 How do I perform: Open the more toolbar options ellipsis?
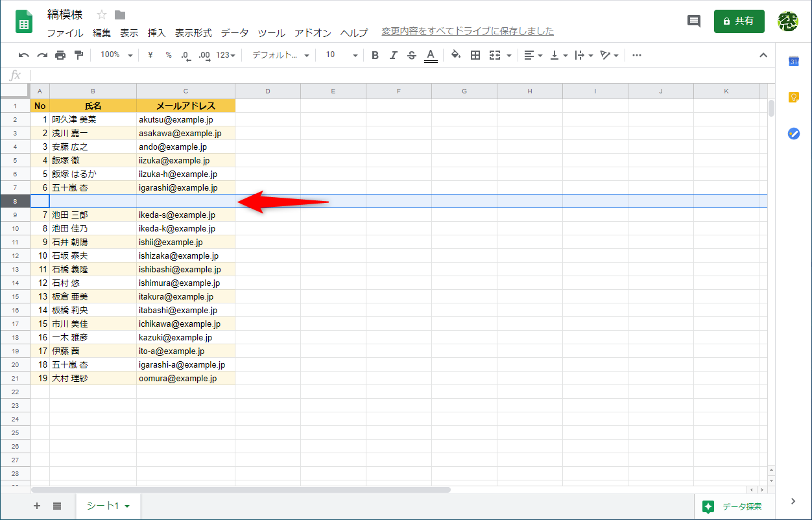(637, 55)
